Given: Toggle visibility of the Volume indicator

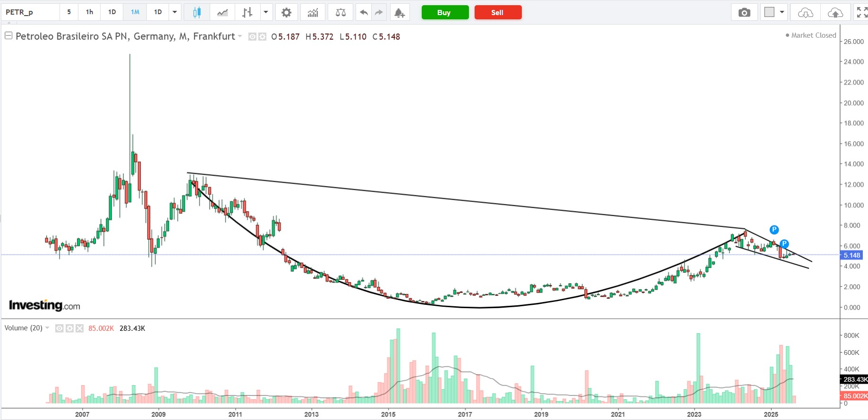Looking at the screenshot, I should pos(60,328).
